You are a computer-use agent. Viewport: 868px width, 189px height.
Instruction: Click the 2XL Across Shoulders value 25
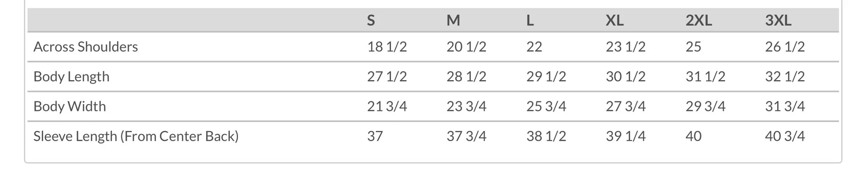(x=693, y=47)
